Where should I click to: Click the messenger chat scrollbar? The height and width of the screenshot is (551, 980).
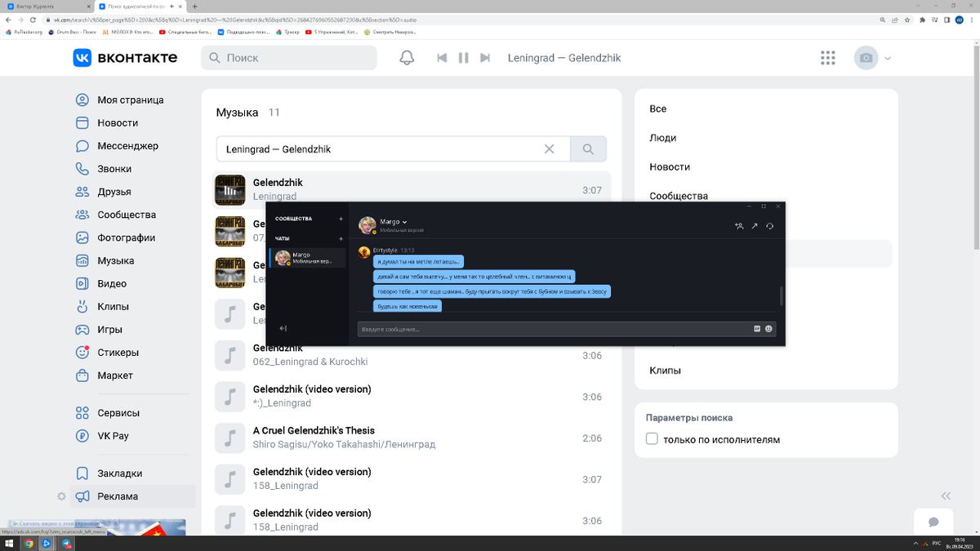(782, 296)
